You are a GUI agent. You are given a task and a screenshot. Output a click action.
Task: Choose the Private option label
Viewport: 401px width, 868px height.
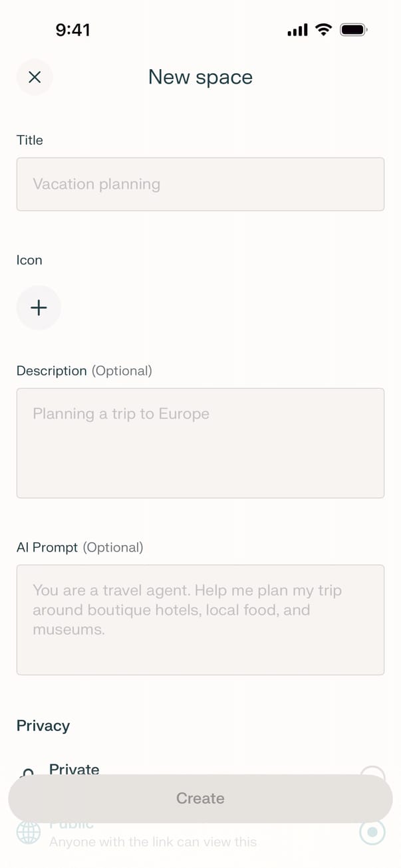(74, 769)
